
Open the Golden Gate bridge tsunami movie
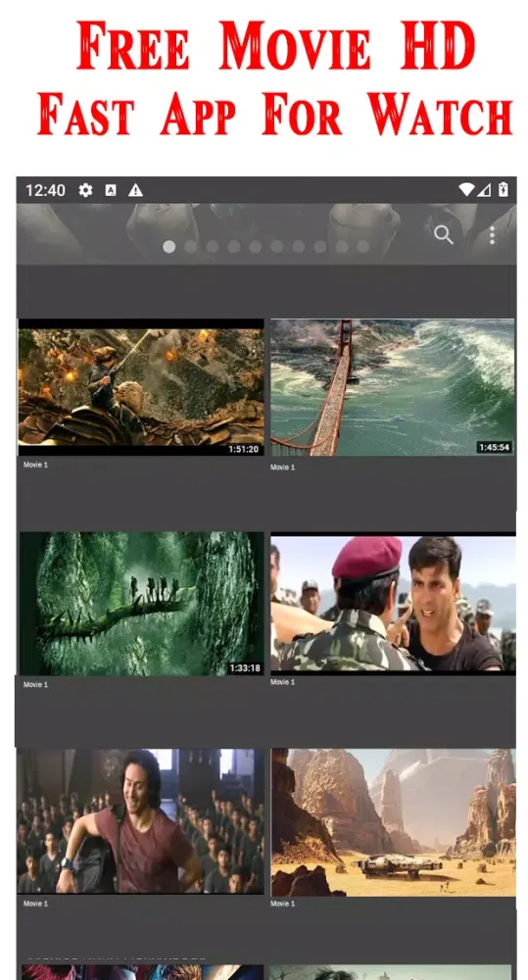point(393,387)
